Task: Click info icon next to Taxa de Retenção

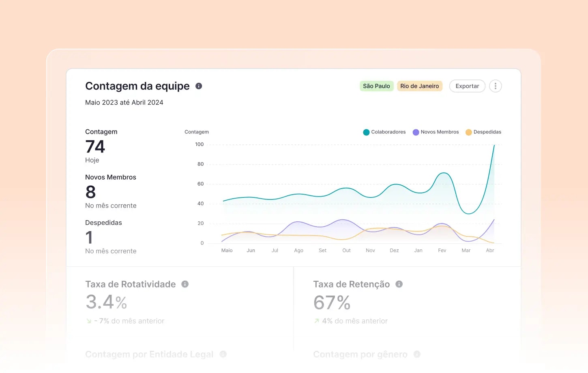Action: (399, 284)
